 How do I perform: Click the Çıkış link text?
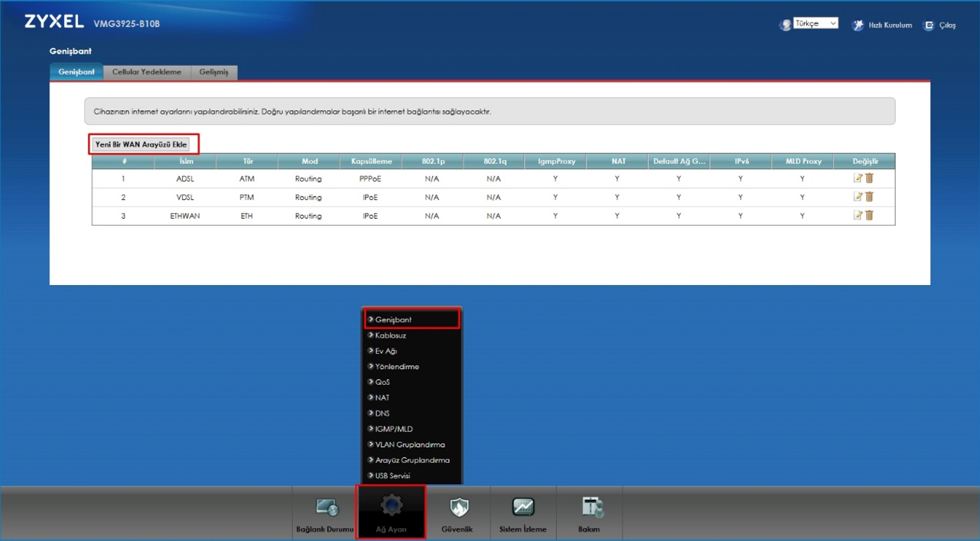pyautogui.click(x=947, y=25)
